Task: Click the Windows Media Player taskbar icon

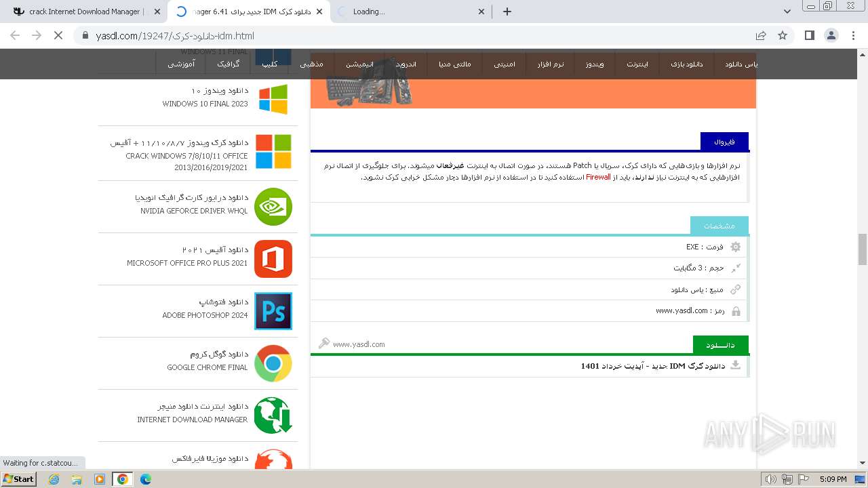Action: click(100, 479)
